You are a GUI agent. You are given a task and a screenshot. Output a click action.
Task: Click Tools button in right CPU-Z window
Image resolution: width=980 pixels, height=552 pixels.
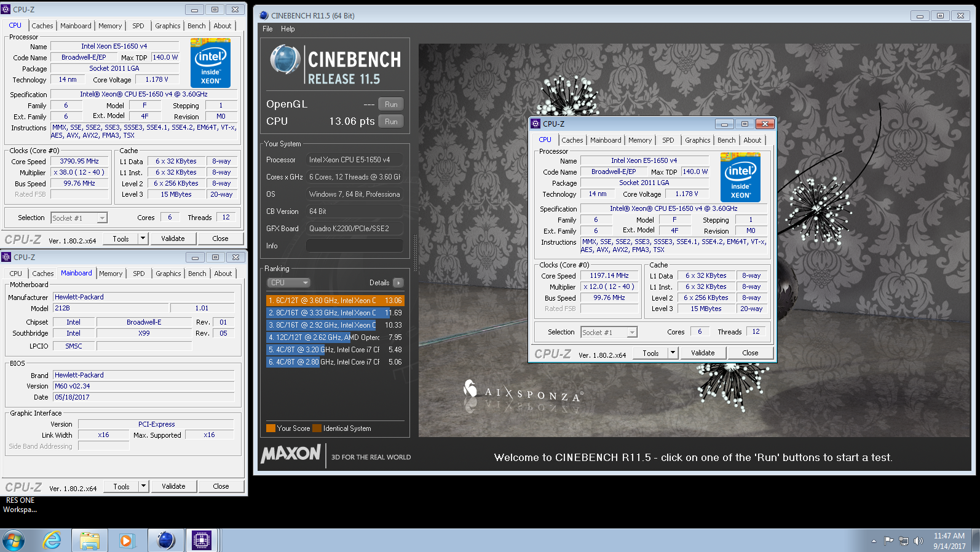[650, 353]
